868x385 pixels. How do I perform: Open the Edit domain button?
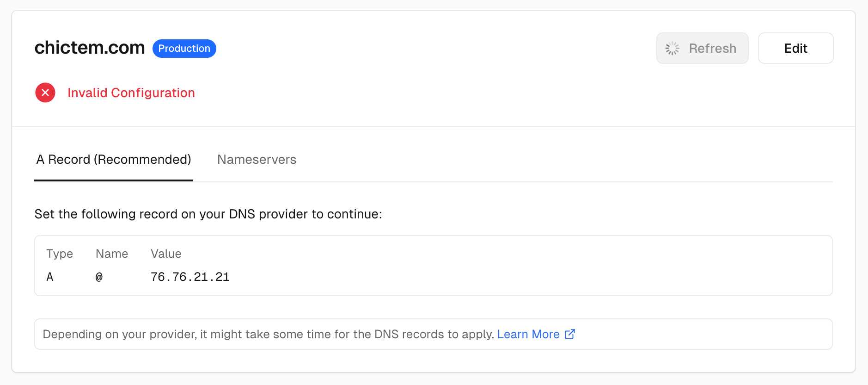[795, 48]
